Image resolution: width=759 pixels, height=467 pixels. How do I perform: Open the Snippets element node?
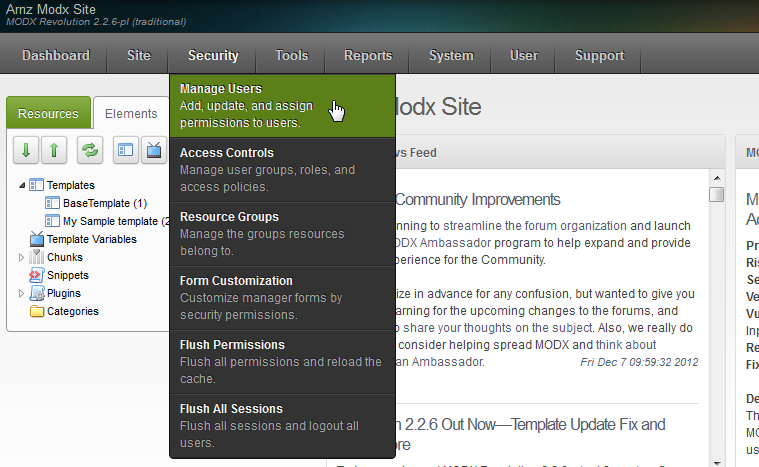(67, 275)
